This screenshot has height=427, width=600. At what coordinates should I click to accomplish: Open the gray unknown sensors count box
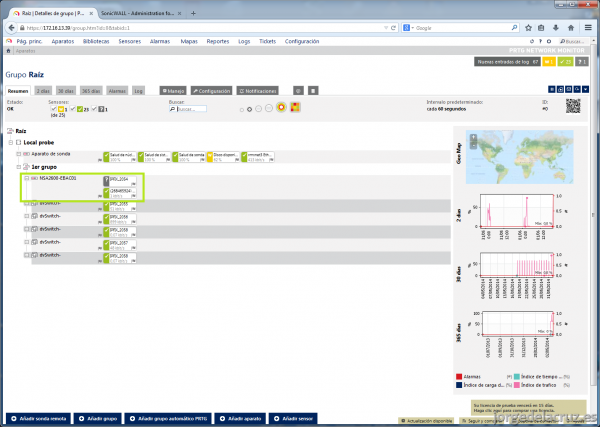582,62
